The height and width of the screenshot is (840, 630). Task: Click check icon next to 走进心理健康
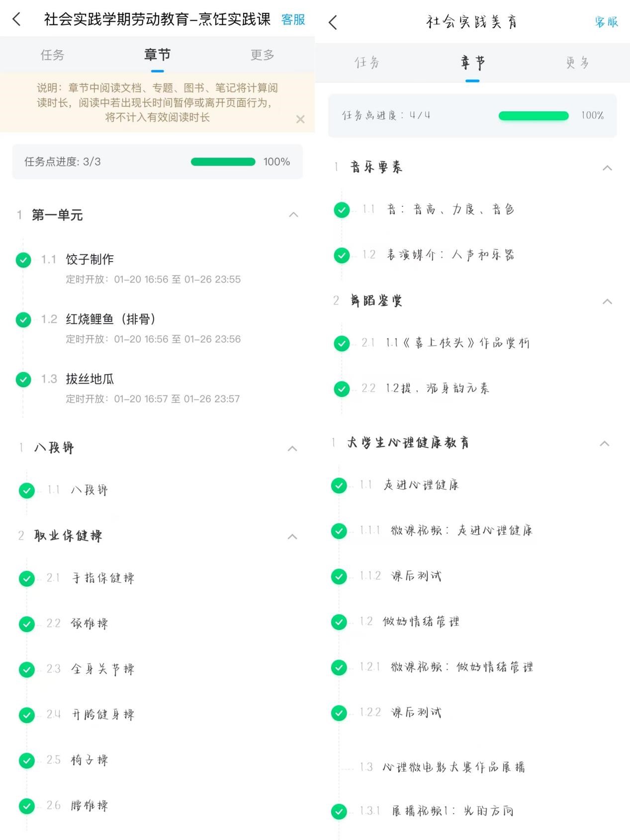coord(339,485)
